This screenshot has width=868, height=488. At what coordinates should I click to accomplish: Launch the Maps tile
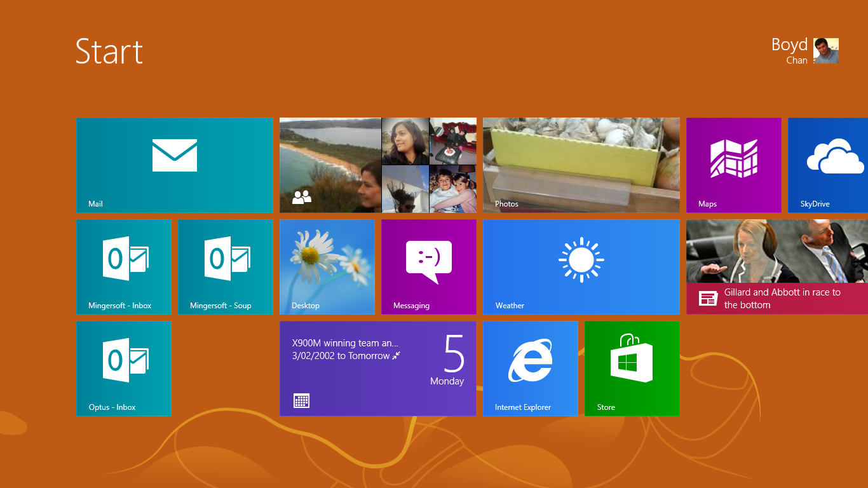pos(734,165)
